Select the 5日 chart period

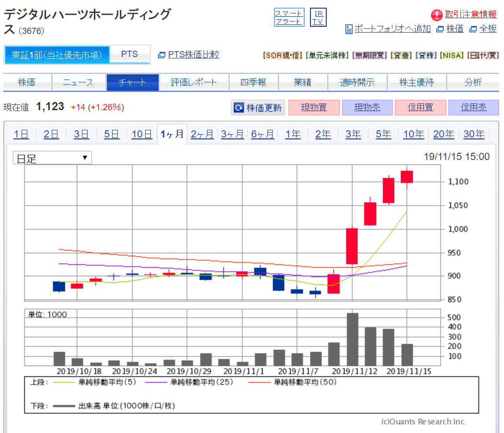(112, 134)
